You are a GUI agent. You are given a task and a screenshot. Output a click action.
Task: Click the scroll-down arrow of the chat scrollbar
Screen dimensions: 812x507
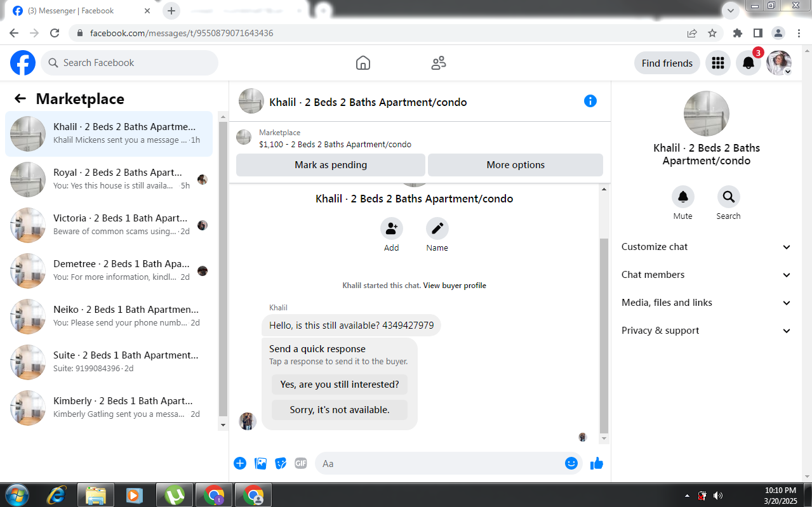(604, 438)
